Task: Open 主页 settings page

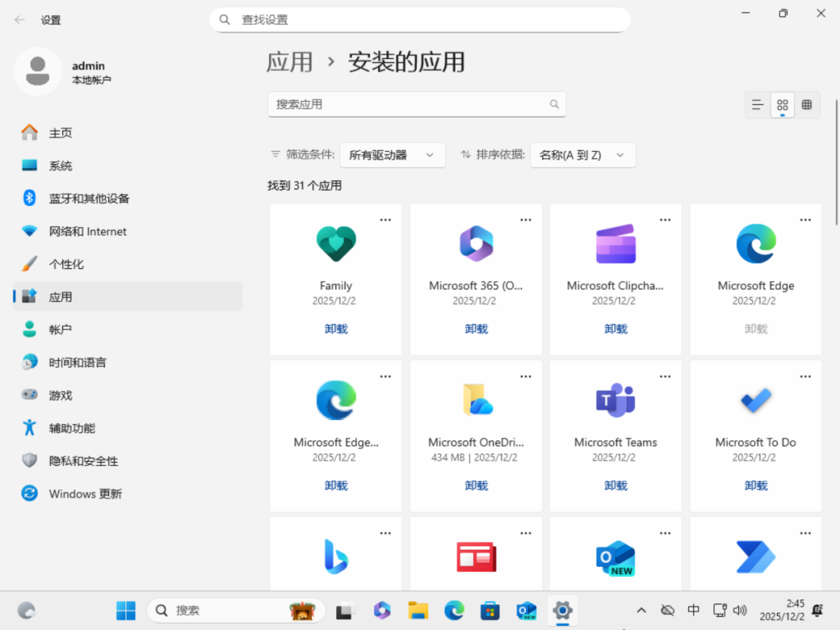Action: tap(128, 133)
